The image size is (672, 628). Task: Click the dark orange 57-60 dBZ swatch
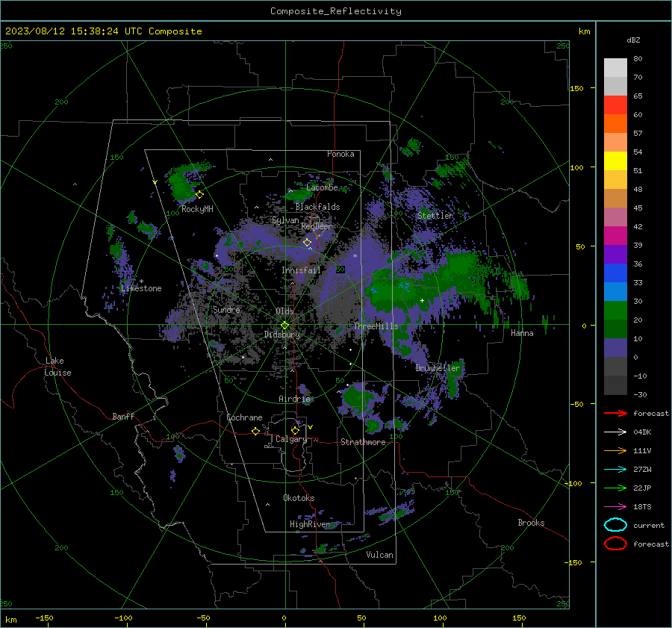point(615,124)
